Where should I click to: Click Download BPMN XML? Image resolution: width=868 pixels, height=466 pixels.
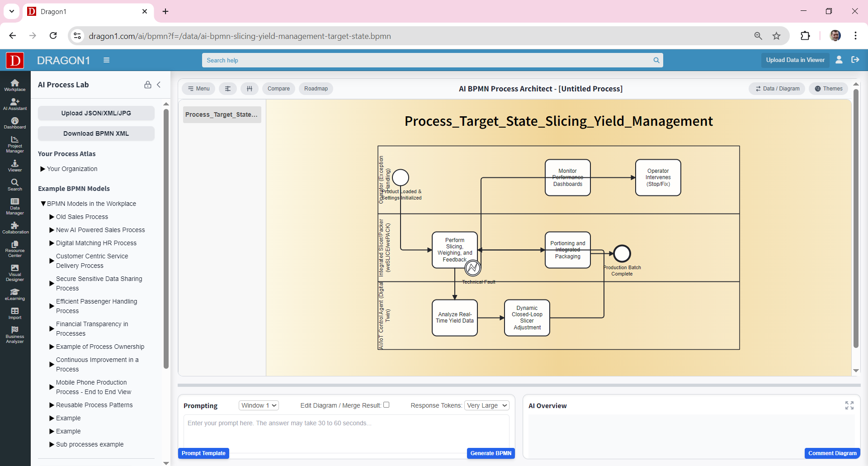96,133
